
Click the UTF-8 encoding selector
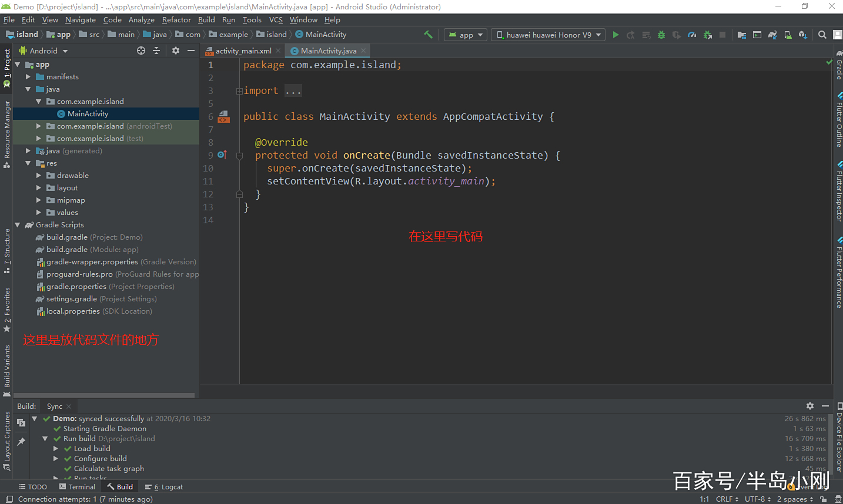click(758, 499)
